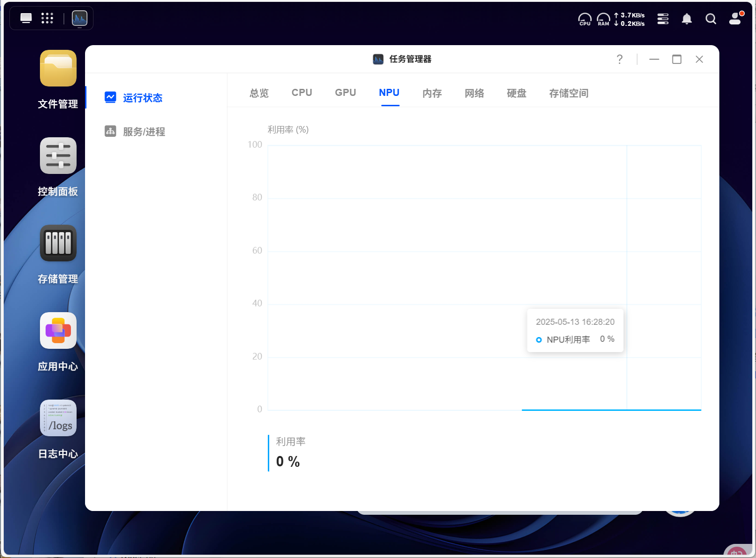Minimize the 任务管理器 window
Viewport: 756px width, 558px height.
[654, 59]
